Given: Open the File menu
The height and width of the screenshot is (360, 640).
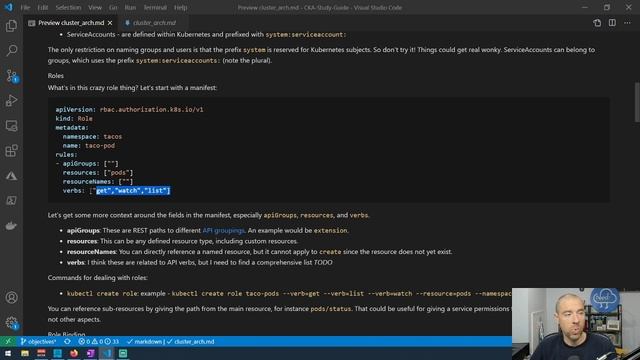Looking at the screenshot, I should (x=25, y=7).
